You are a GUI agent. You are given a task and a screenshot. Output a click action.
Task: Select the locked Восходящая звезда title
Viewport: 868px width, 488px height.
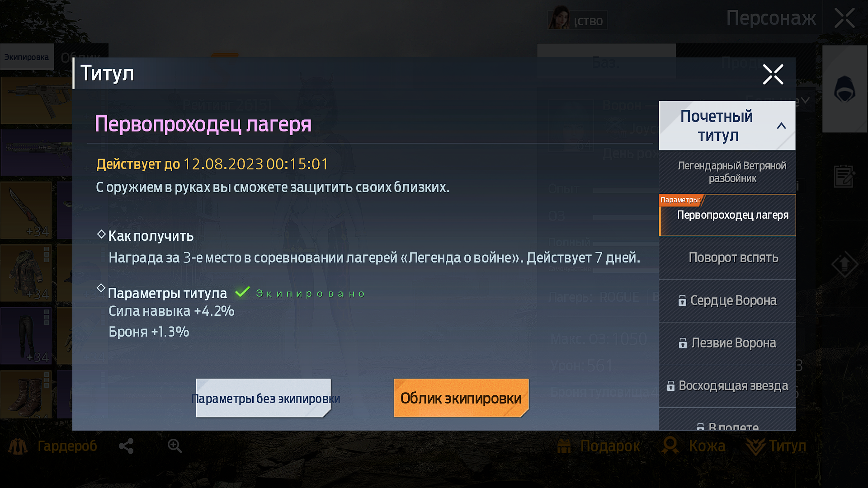point(727,386)
